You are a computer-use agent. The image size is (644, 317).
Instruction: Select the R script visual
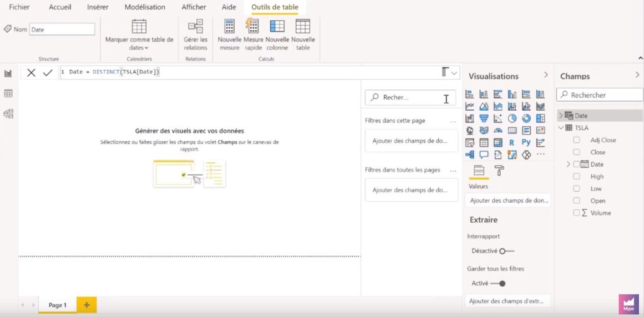point(512,143)
